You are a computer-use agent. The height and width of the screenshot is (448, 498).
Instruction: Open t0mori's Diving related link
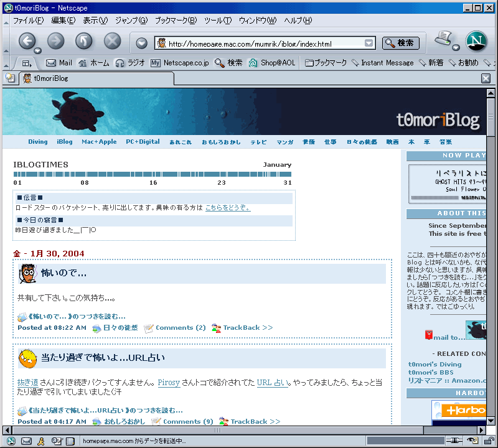pos(435,364)
